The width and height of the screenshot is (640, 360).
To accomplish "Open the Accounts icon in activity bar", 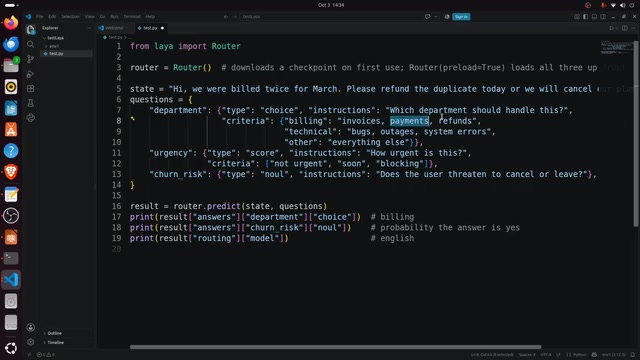I will point(31,327).
